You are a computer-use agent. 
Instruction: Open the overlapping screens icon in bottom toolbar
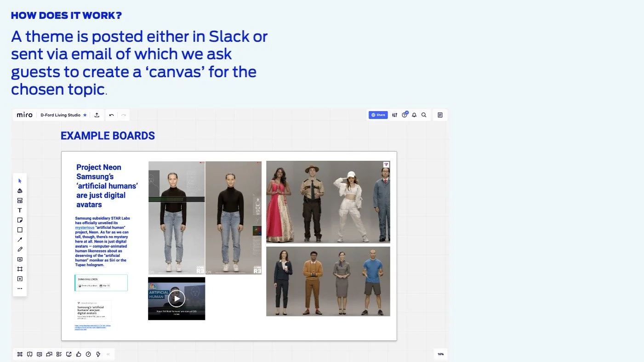[49, 354]
